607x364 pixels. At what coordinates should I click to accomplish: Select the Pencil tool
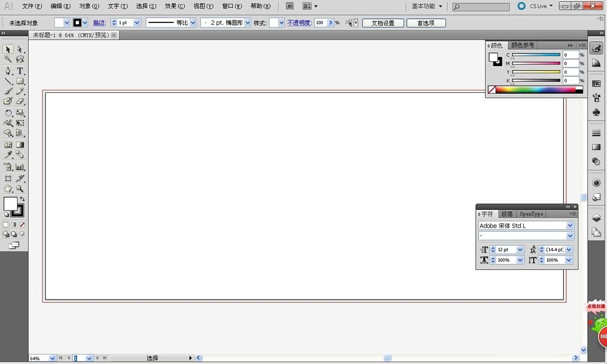click(20, 91)
